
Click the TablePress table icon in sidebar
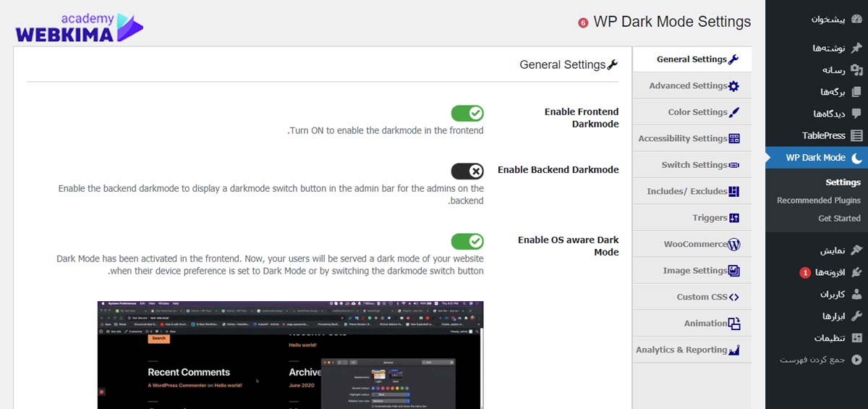[x=856, y=135]
